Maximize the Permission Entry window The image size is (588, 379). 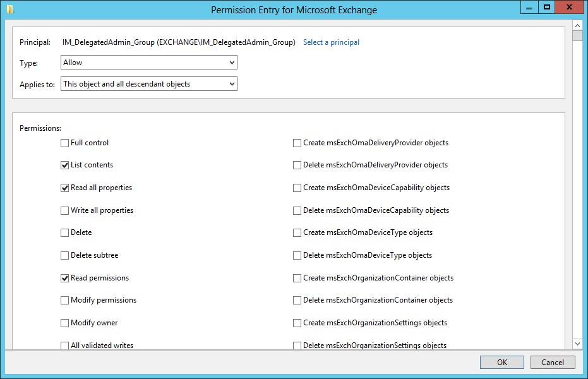[x=547, y=7]
